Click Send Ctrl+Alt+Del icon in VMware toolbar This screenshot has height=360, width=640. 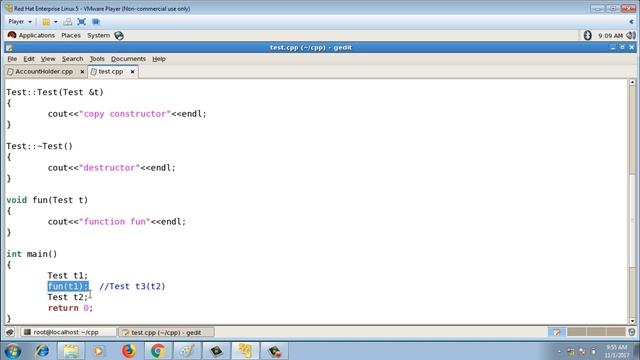tap(68, 22)
